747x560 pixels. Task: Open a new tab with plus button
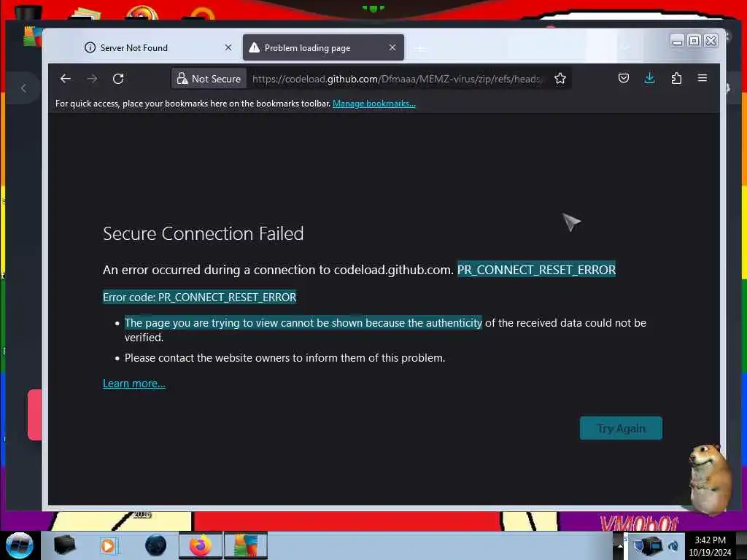419,49
